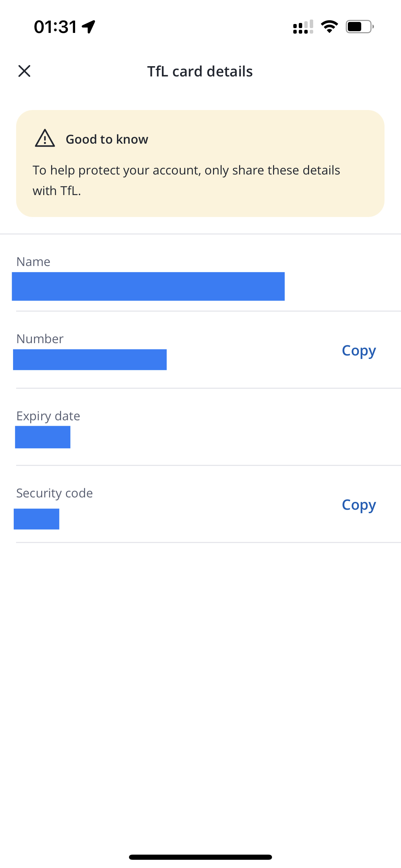
Task: Tap the Good to know heading
Action: pos(107,140)
